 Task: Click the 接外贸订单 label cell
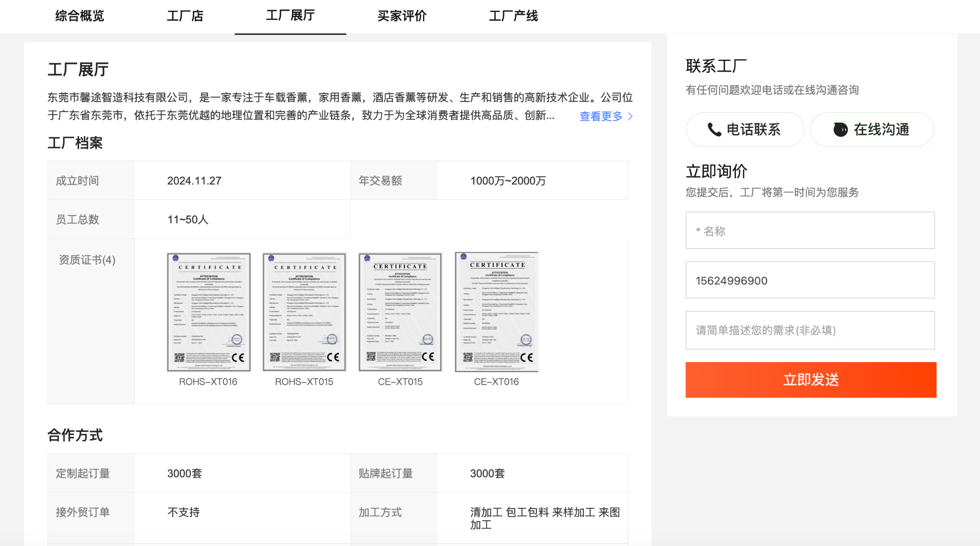pyautogui.click(x=91, y=518)
